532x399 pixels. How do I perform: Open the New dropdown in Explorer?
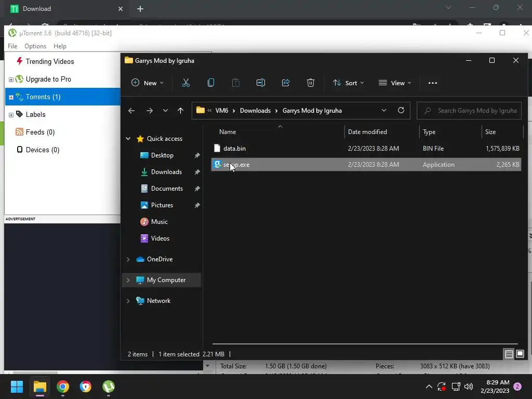pyautogui.click(x=147, y=83)
